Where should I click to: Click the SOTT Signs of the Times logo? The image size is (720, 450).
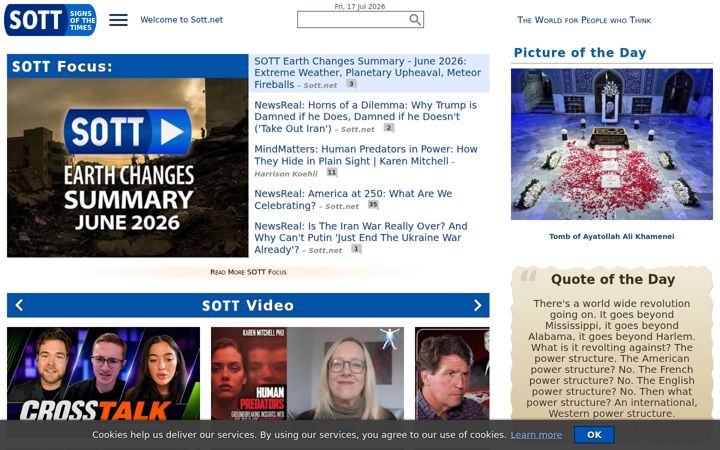[50, 20]
